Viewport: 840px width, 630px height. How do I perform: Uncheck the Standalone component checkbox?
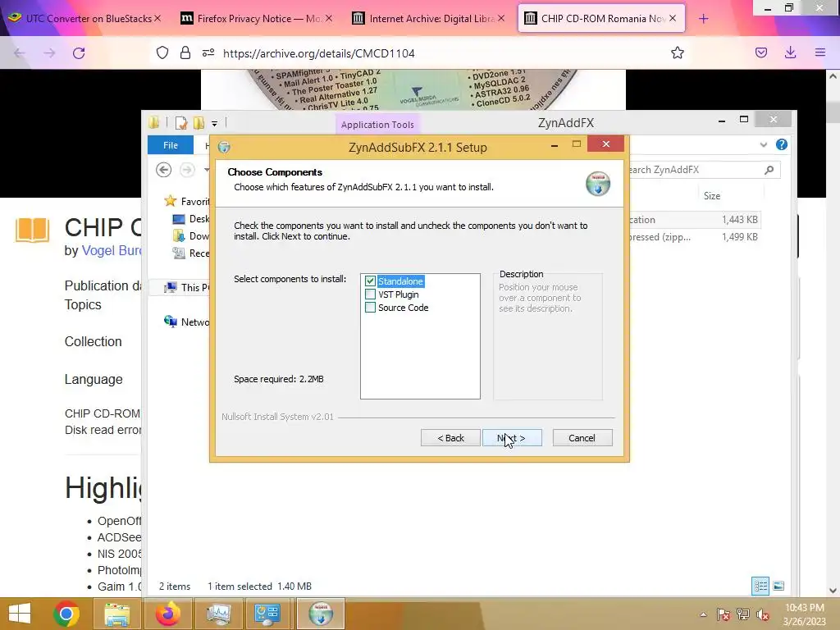(x=370, y=281)
